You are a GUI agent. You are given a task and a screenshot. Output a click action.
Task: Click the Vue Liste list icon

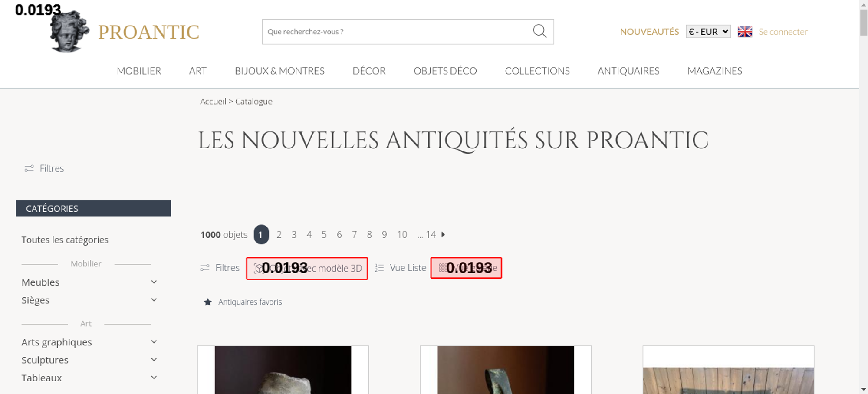pos(379,268)
